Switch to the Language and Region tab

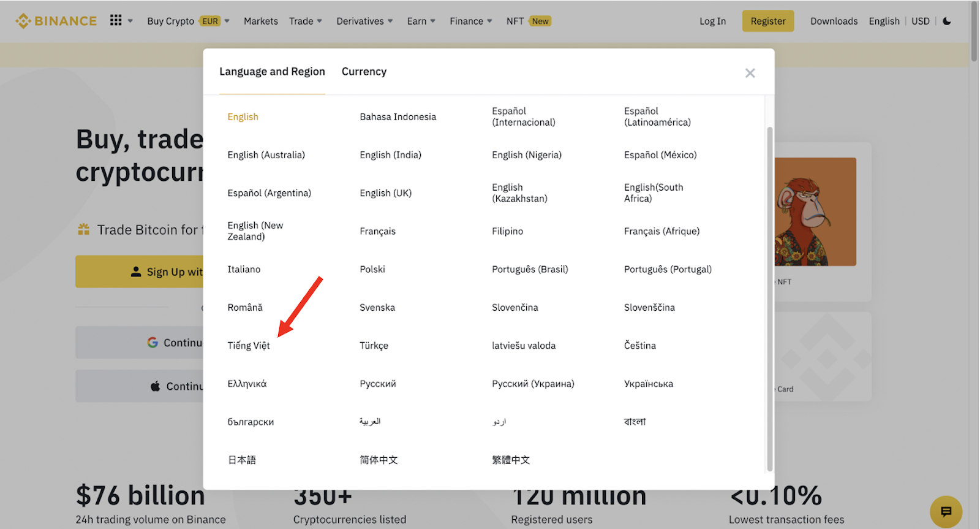pyautogui.click(x=272, y=72)
